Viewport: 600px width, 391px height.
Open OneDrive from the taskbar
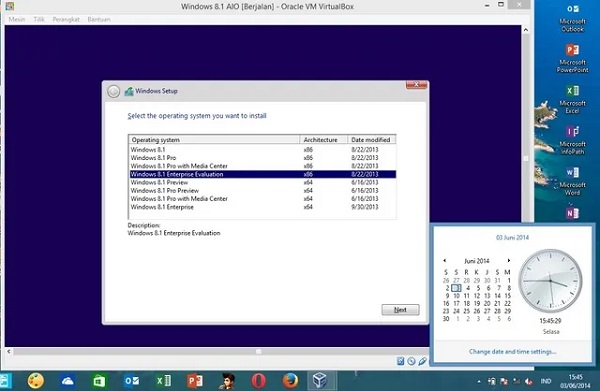[68, 381]
